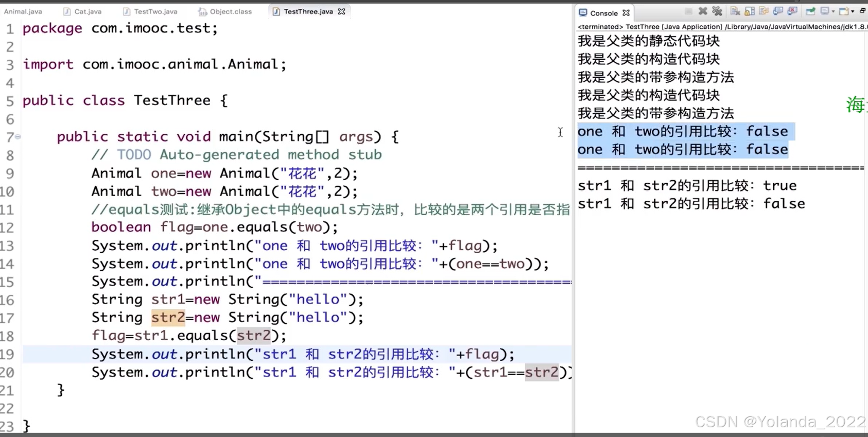
Task: Select the Console view tab
Action: tap(604, 13)
